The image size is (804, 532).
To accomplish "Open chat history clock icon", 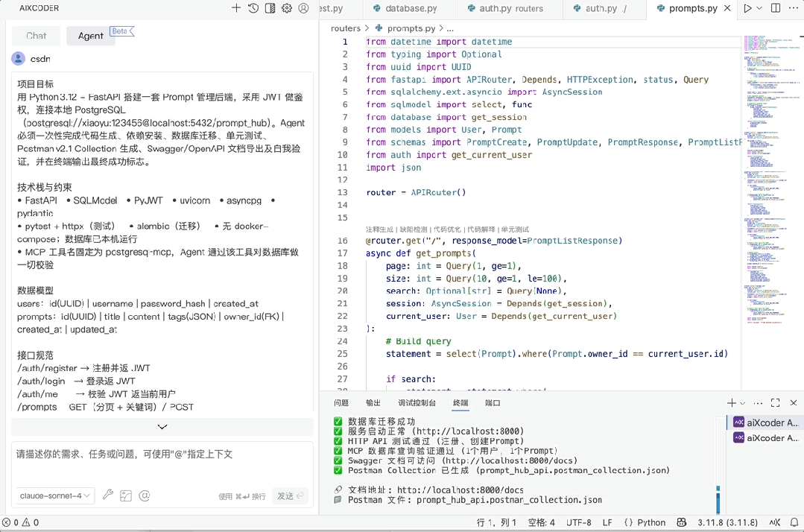I will pyautogui.click(x=253, y=8).
